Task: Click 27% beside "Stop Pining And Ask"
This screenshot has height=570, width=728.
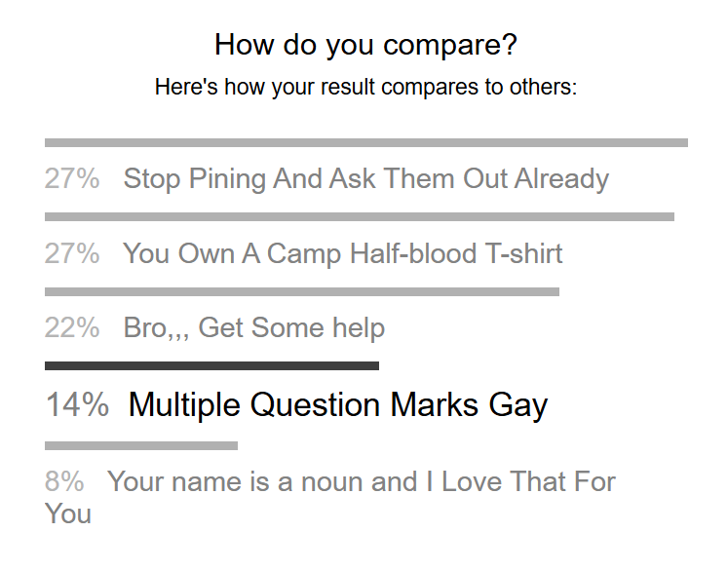Action: (x=72, y=179)
